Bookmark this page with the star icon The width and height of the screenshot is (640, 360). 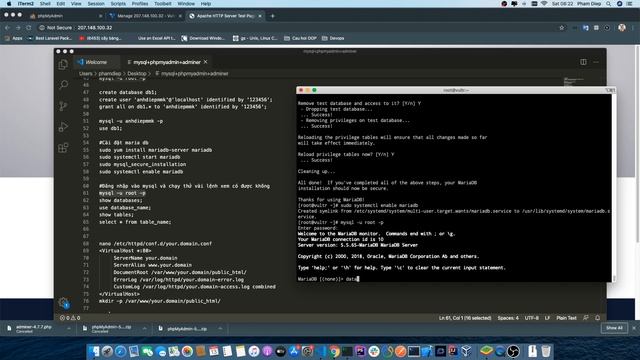562,27
